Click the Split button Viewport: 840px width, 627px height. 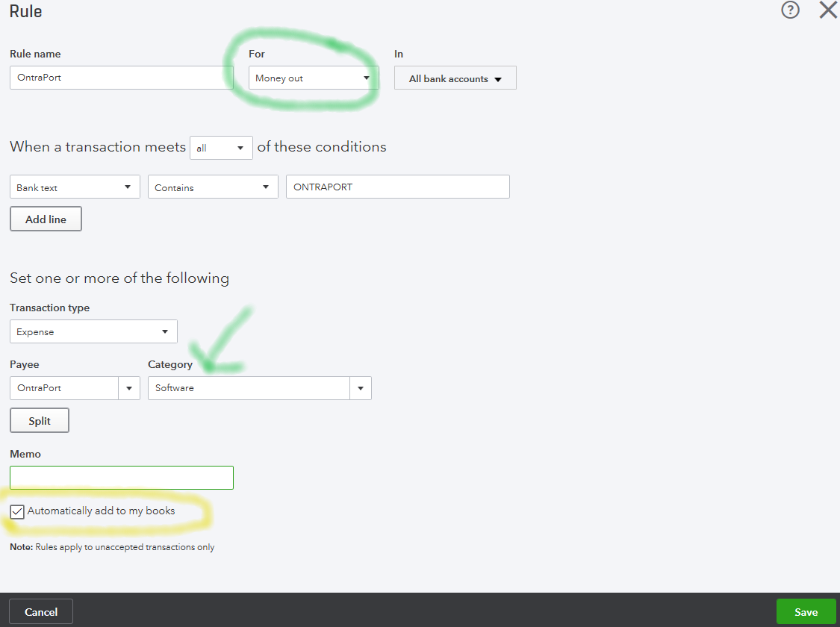coord(40,421)
